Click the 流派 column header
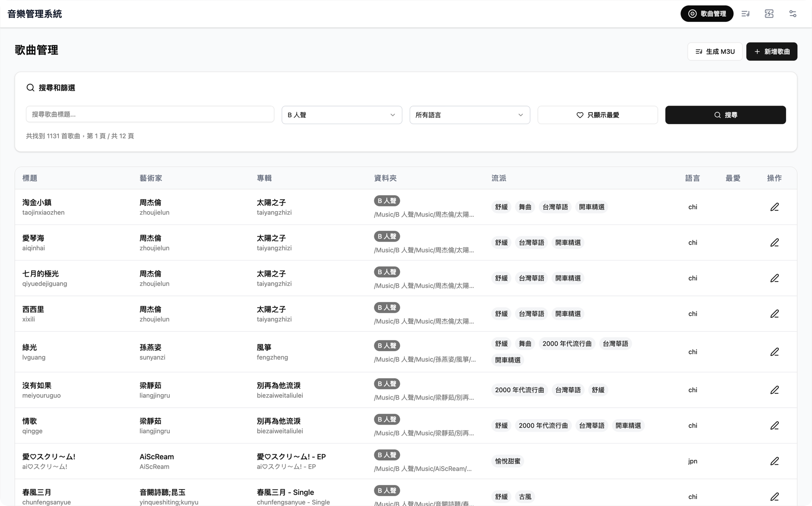 tap(499, 178)
